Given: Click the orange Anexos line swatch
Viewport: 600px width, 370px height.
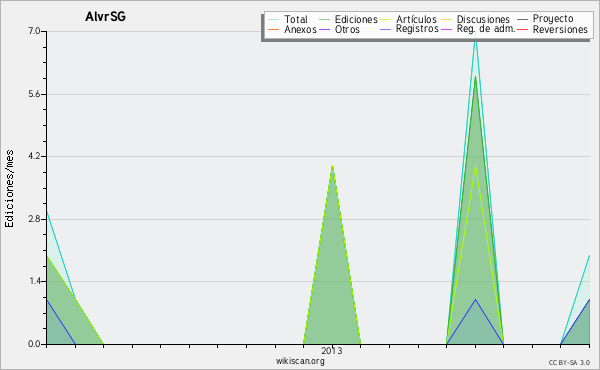Looking at the screenshot, I should 274,29.
